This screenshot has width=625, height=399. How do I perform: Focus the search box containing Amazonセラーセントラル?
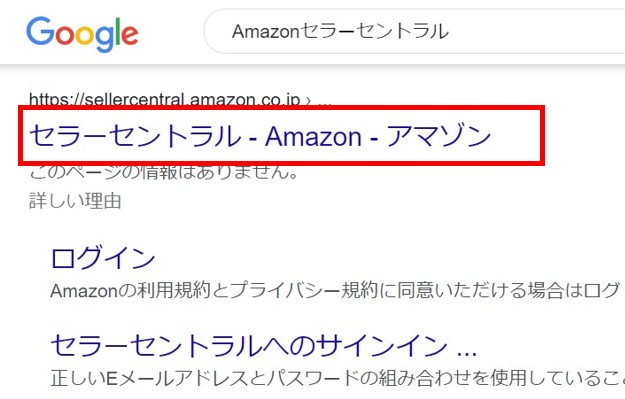coord(415,31)
